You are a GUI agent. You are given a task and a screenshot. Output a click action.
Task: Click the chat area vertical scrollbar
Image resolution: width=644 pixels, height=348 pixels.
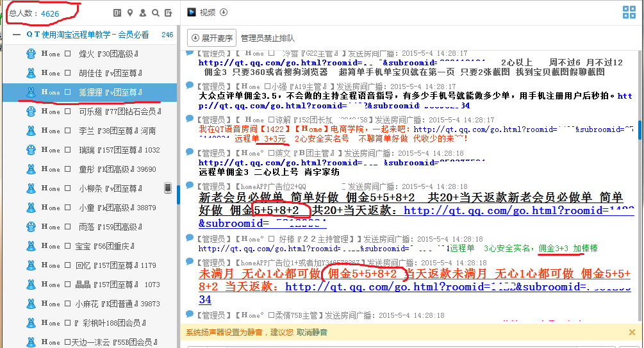tap(639, 128)
